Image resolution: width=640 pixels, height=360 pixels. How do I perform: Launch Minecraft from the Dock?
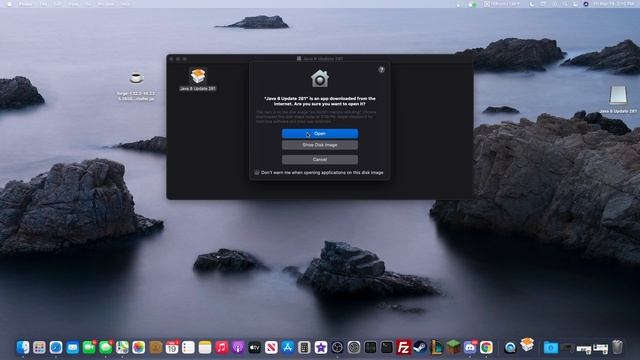(x=453, y=347)
